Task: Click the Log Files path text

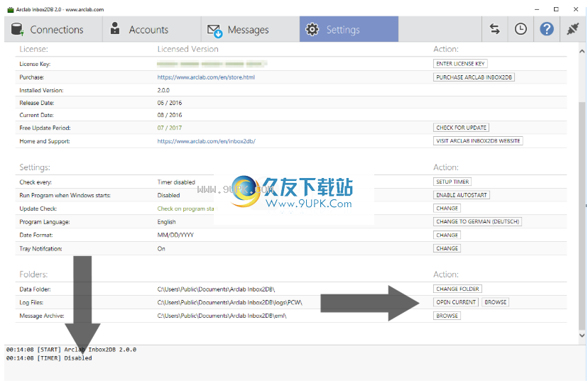Action: 229,302
